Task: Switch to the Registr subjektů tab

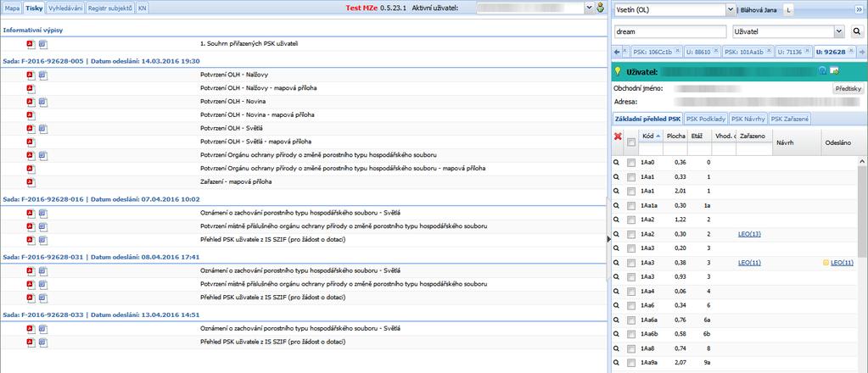Action: click(x=110, y=8)
